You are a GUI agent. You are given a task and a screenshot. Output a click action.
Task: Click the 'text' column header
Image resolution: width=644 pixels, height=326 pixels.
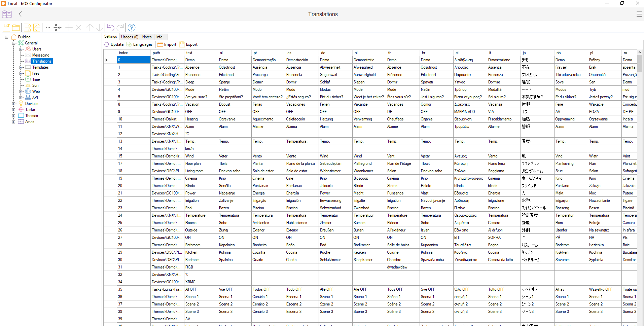201,53
